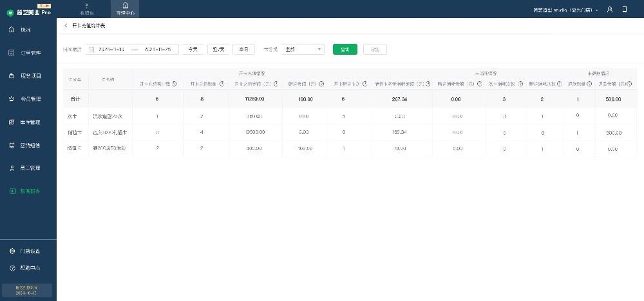The image size is (644, 301).
Task: Click help icon next to 开卡充值数量 column
Action: click(x=222, y=83)
